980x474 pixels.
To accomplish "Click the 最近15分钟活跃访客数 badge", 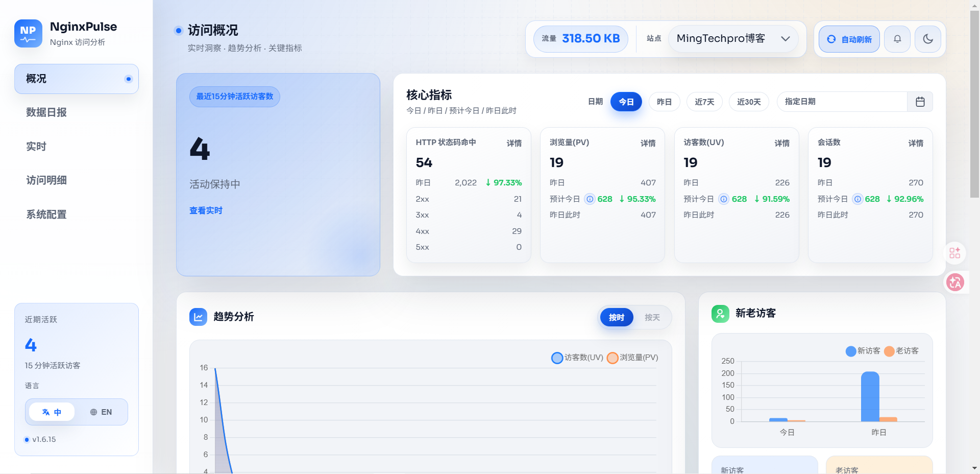I will coord(235,97).
